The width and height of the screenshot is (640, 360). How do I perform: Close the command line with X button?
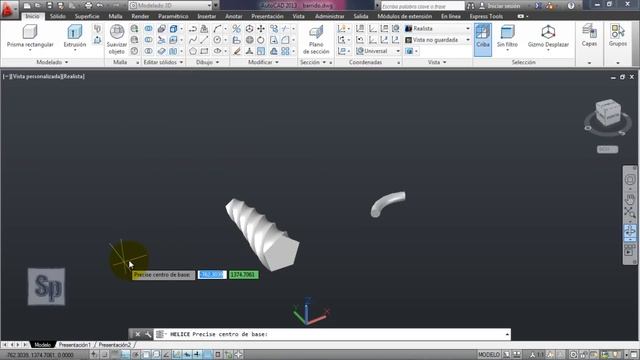[x=138, y=334]
